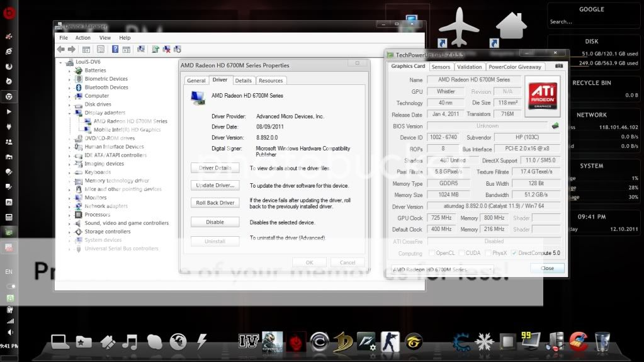Toggle the CUDA checkbox
This screenshot has width=644, height=362.
click(x=461, y=253)
